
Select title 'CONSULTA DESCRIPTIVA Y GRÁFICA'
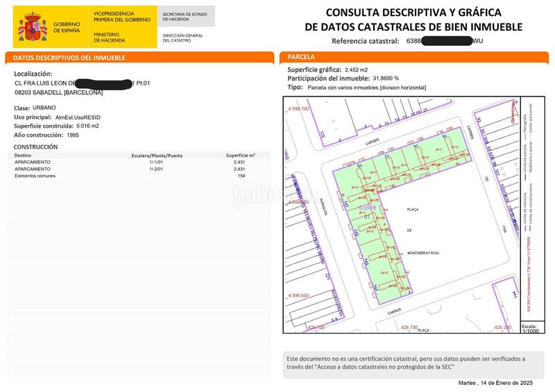[413, 12]
